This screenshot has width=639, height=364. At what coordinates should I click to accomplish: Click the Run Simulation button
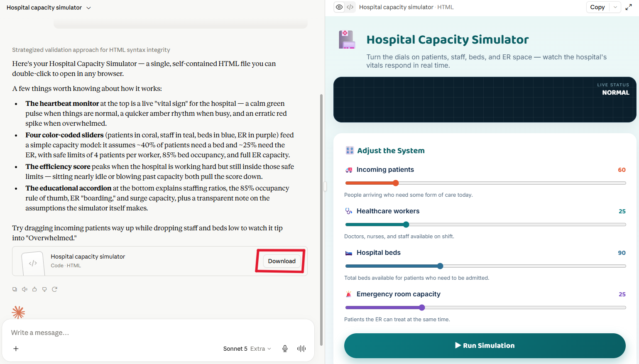(x=485, y=345)
